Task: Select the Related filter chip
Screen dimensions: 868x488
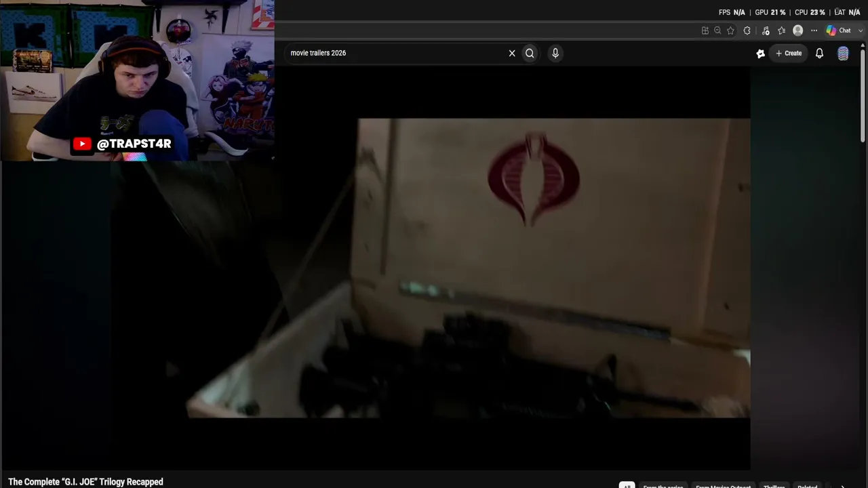Action: point(807,485)
